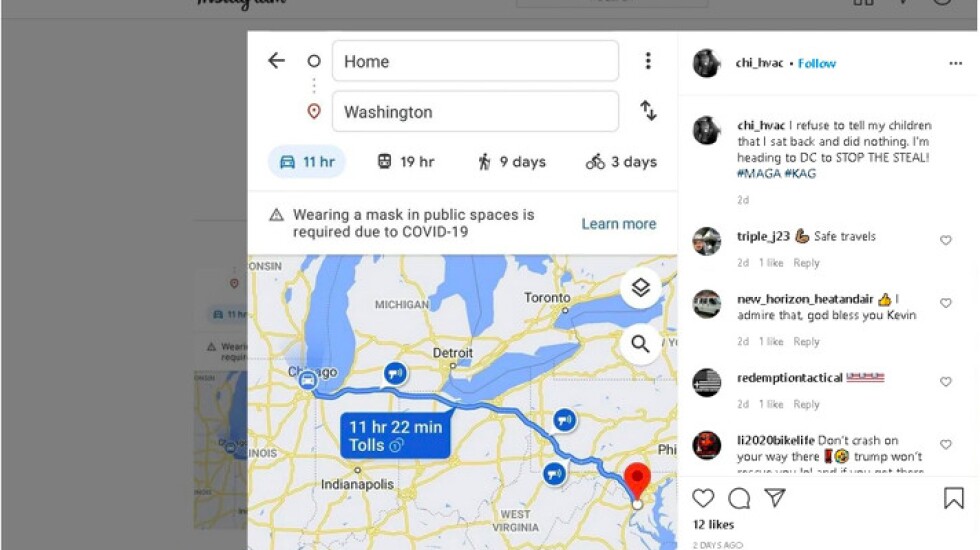Open post options ellipsis menu
Screen dimensions: 980x550
956,63
